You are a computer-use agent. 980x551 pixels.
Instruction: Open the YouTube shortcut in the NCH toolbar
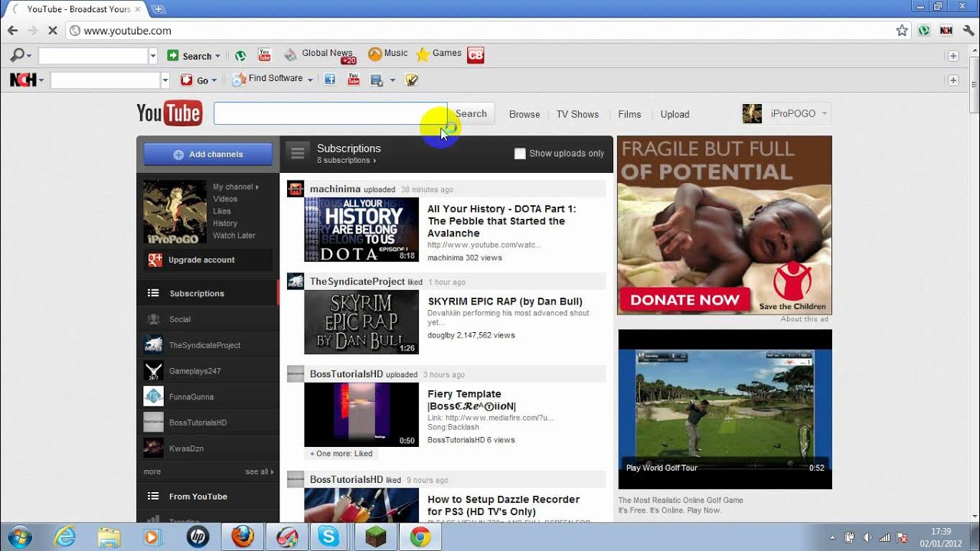[x=353, y=80]
